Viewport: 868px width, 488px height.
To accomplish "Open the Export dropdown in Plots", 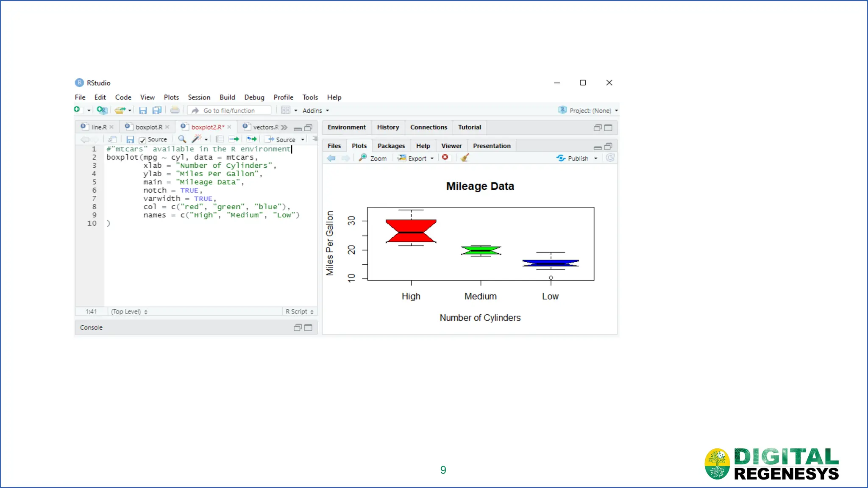I will [x=417, y=158].
